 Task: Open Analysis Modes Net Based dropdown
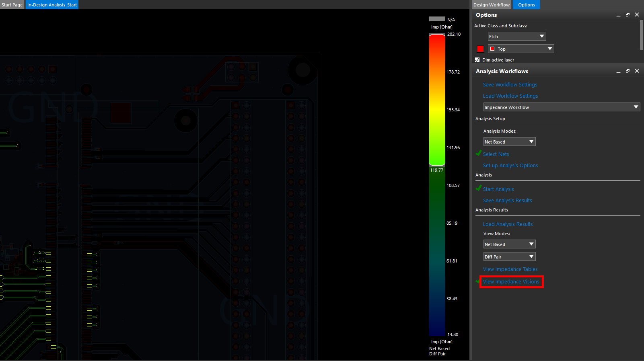(x=509, y=142)
